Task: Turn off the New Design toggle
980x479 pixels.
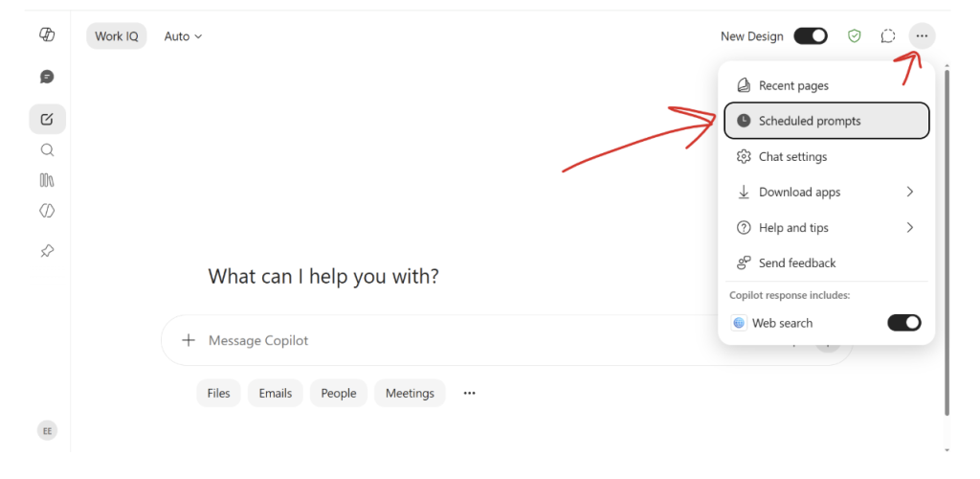Action: tap(811, 36)
